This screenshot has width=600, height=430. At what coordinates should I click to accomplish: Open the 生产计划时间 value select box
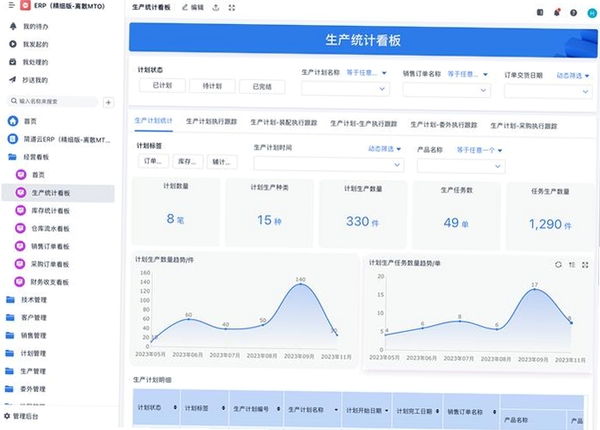329,165
